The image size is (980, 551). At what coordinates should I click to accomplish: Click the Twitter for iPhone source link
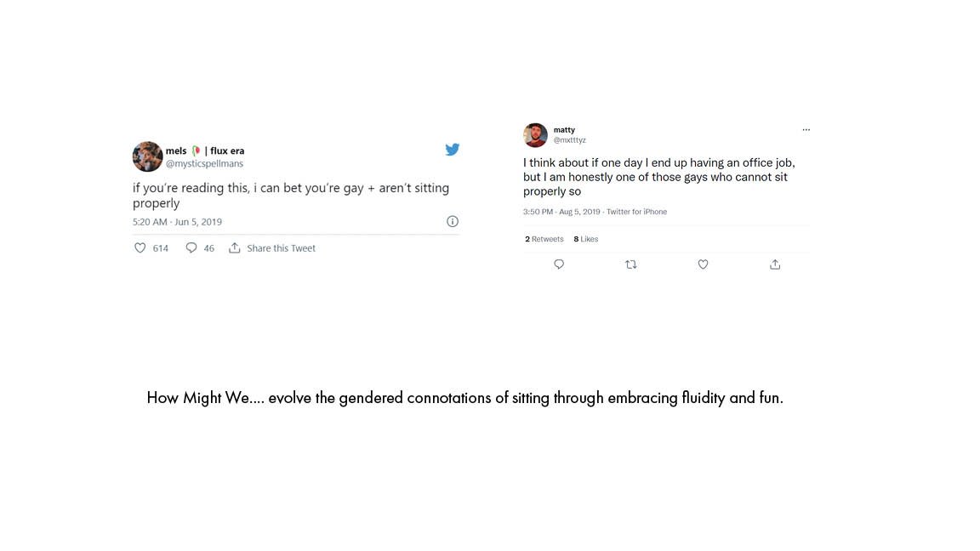tap(636, 212)
